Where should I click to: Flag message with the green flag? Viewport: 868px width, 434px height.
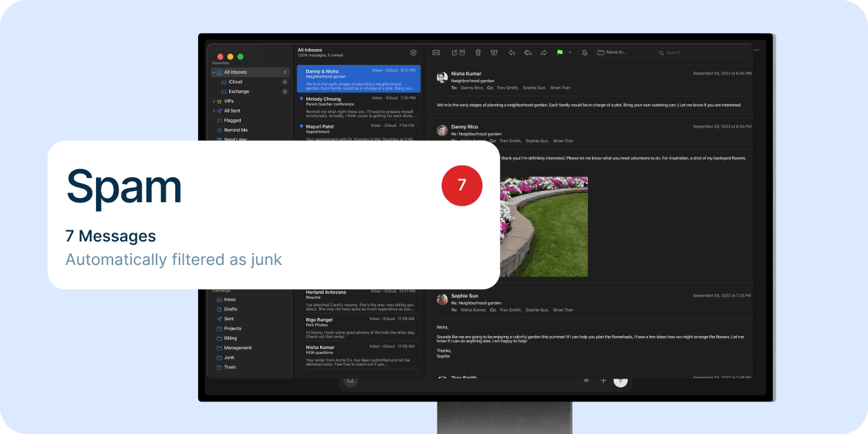point(560,52)
